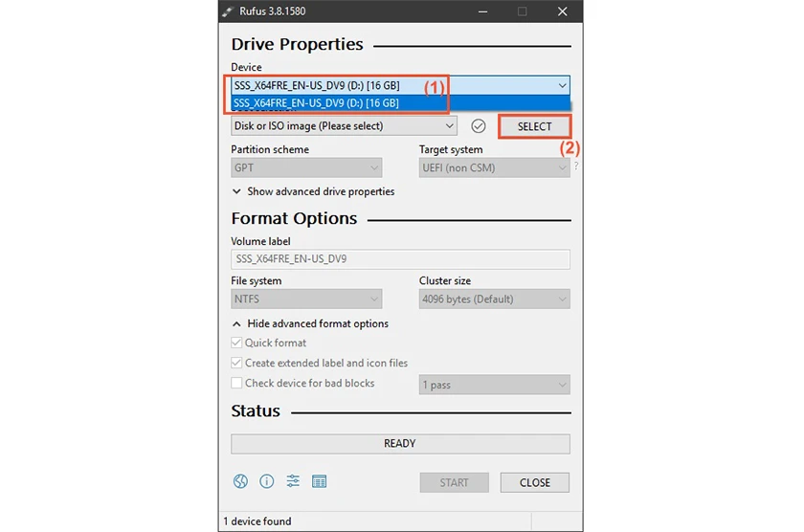Screen dimensions: 804x532
Task: Open the language globe icon
Action: (x=240, y=481)
